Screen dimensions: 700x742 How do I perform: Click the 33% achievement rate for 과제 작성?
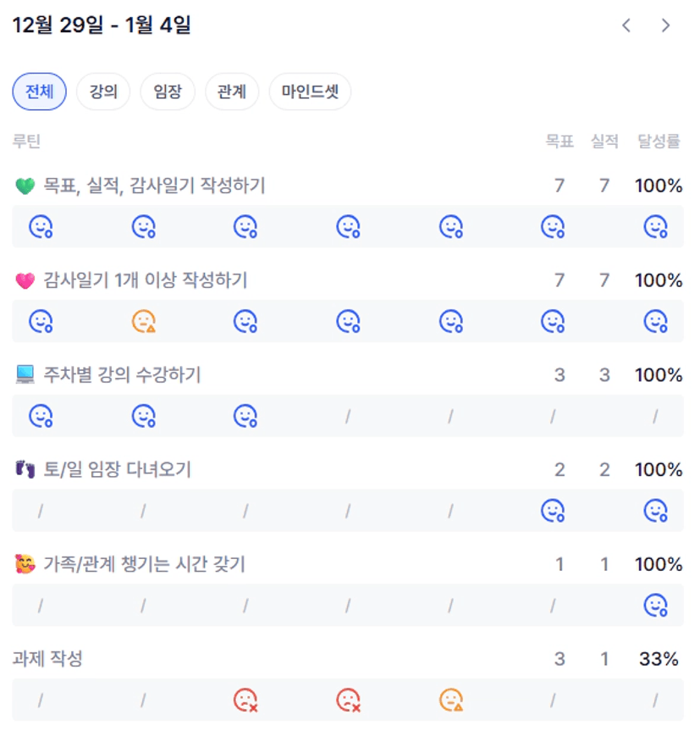click(x=659, y=658)
